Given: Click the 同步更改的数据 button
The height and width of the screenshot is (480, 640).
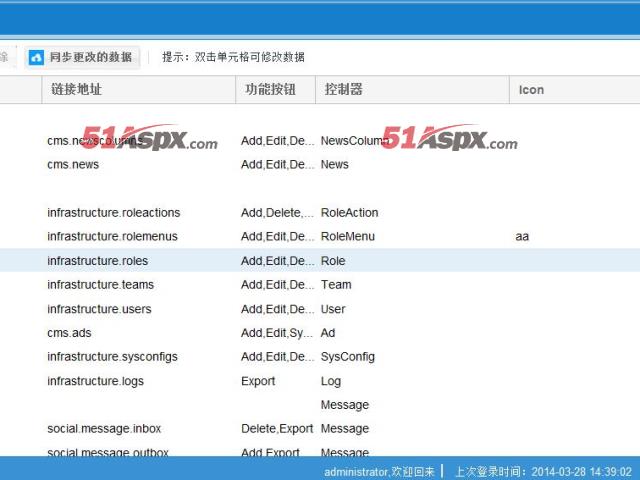Looking at the screenshot, I should pos(82,57).
